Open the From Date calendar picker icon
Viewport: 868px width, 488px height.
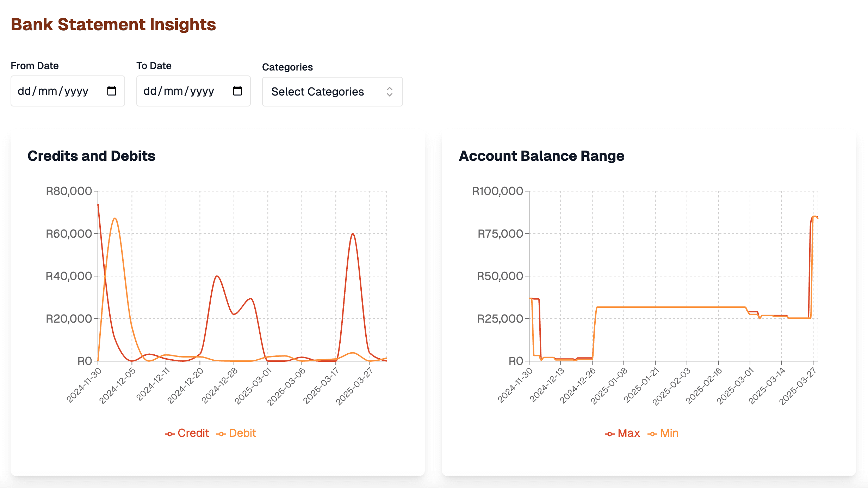(112, 91)
